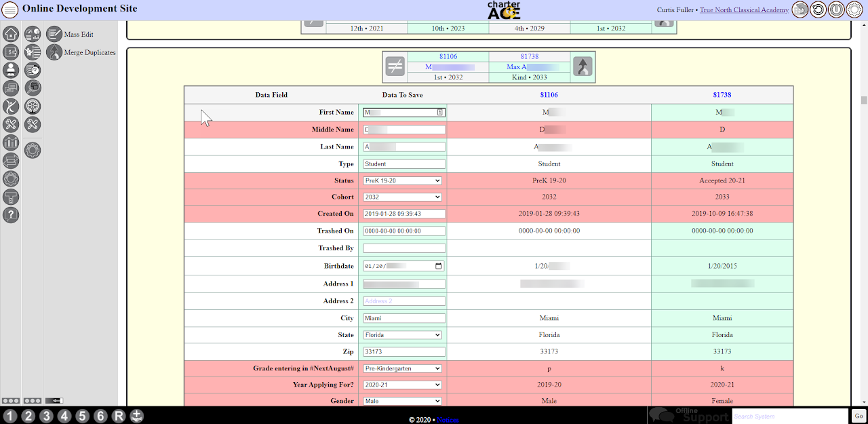Viewport: 868px width, 424px height.
Task: Click the crossed wrench tools sidebar icon
Action: click(x=11, y=124)
